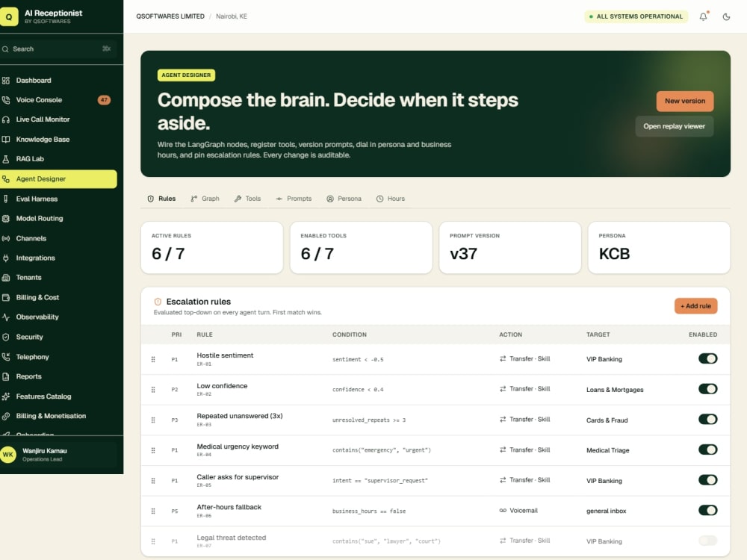Grab the drag handle for Hostile sentiment

click(x=153, y=360)
